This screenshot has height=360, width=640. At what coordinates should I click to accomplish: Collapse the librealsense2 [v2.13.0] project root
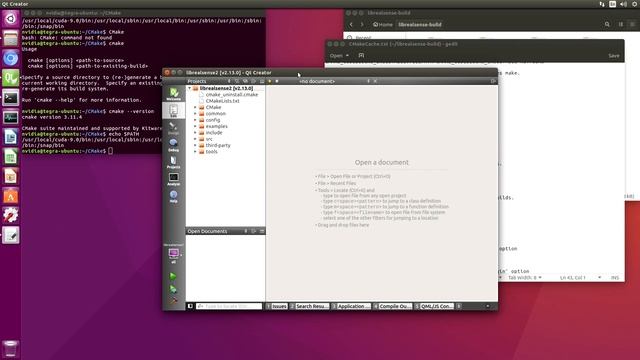pyautogui.click(x=189, y=88)
